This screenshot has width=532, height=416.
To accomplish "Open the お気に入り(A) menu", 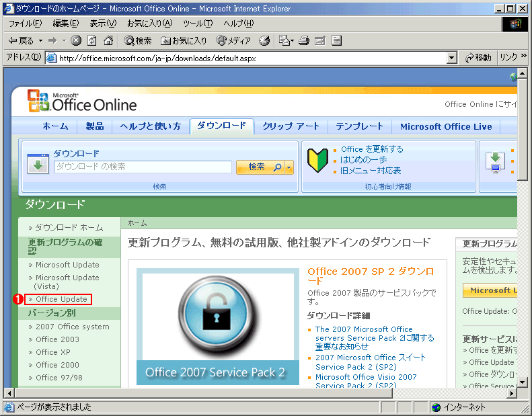I will point(149,24).
